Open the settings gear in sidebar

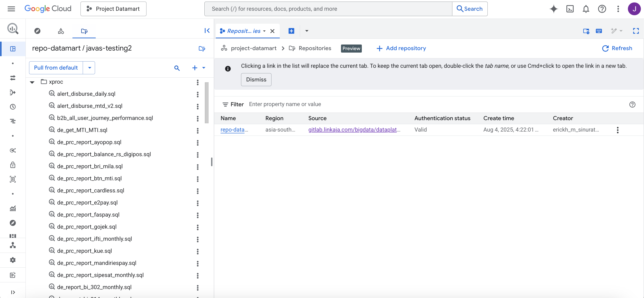pyautogui.click(x=13, y=260)
